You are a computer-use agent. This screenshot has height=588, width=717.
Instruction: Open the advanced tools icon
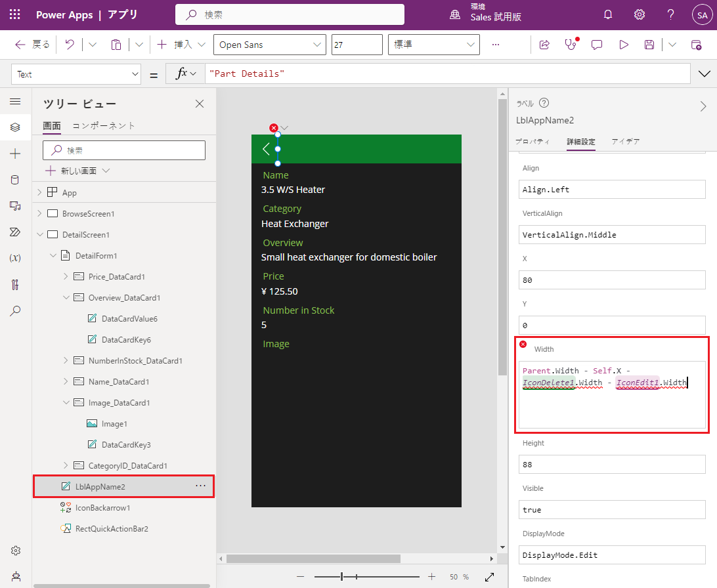[15, 285]
